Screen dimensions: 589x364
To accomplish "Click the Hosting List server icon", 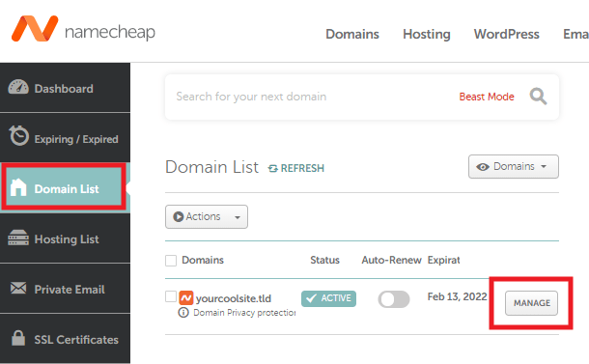I will [18, 238].
